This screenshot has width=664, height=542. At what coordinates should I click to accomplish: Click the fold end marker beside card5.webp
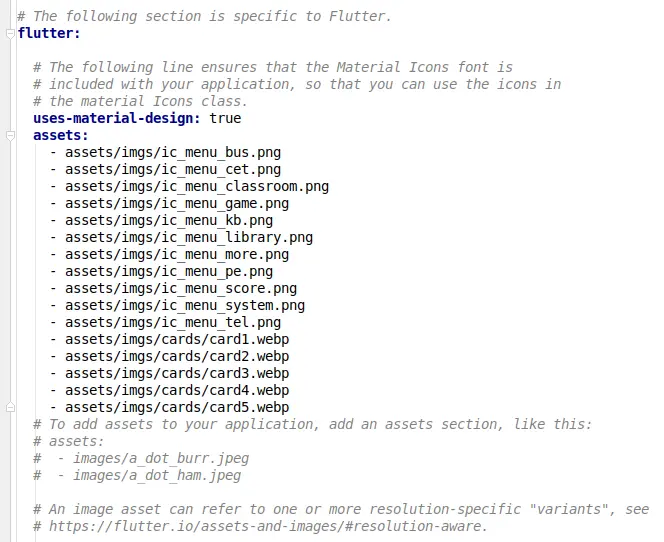click(11, 407)
